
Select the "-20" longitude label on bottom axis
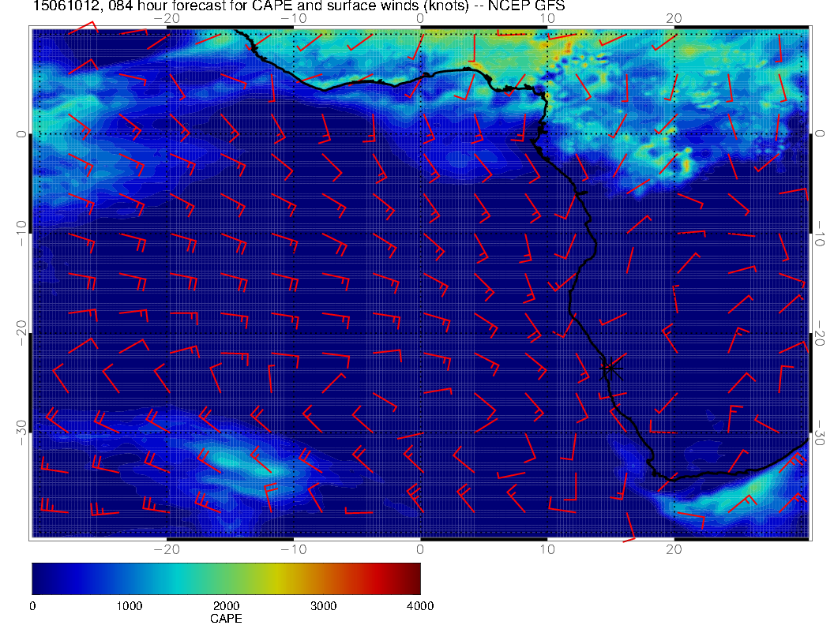166,548
